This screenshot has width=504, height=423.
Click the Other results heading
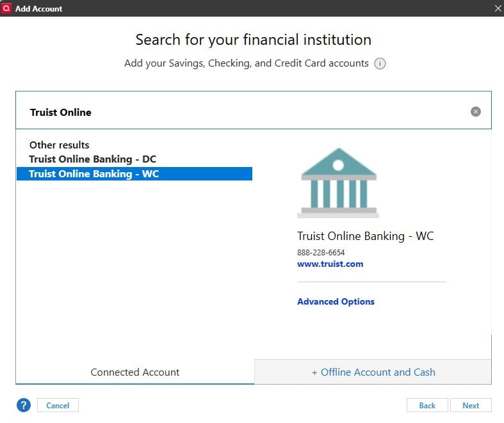tap(59, 145)
